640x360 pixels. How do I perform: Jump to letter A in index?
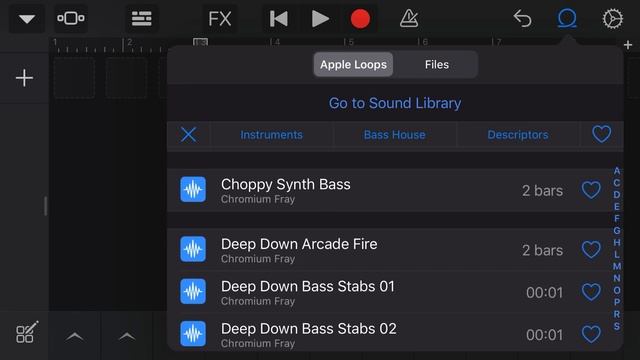tap(617, 171)
